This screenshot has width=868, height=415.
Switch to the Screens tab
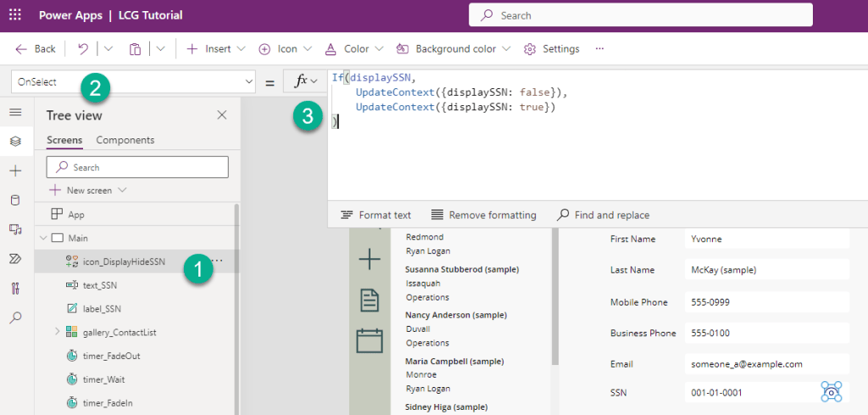pyautogui.click(x=64, y=140)
